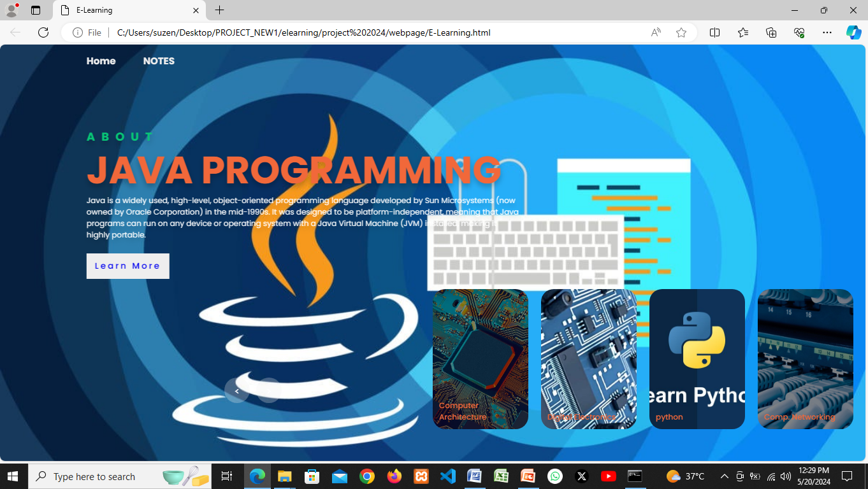Click the previous slide arrow

(x=236, y=390)
